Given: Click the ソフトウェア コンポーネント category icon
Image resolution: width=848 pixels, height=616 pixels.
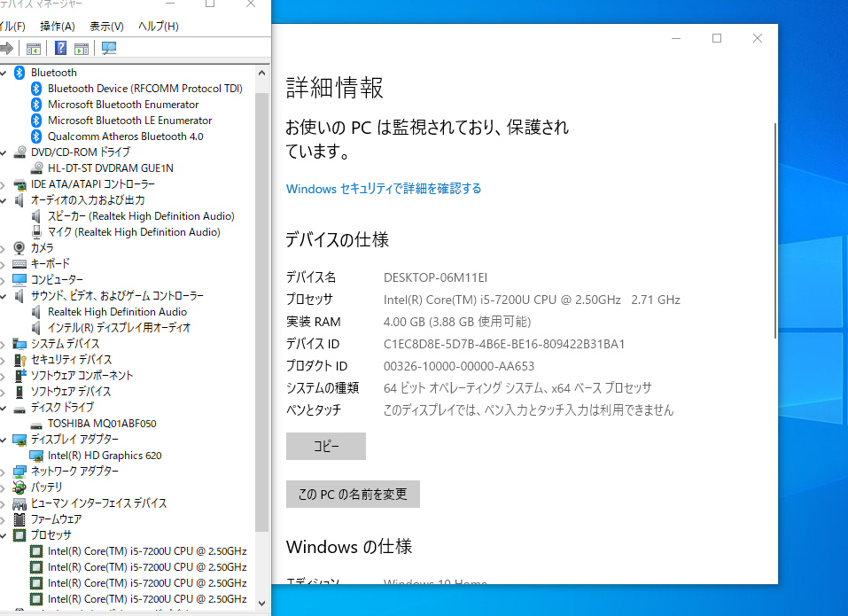Looking at the screenshot, I should 19,375.
